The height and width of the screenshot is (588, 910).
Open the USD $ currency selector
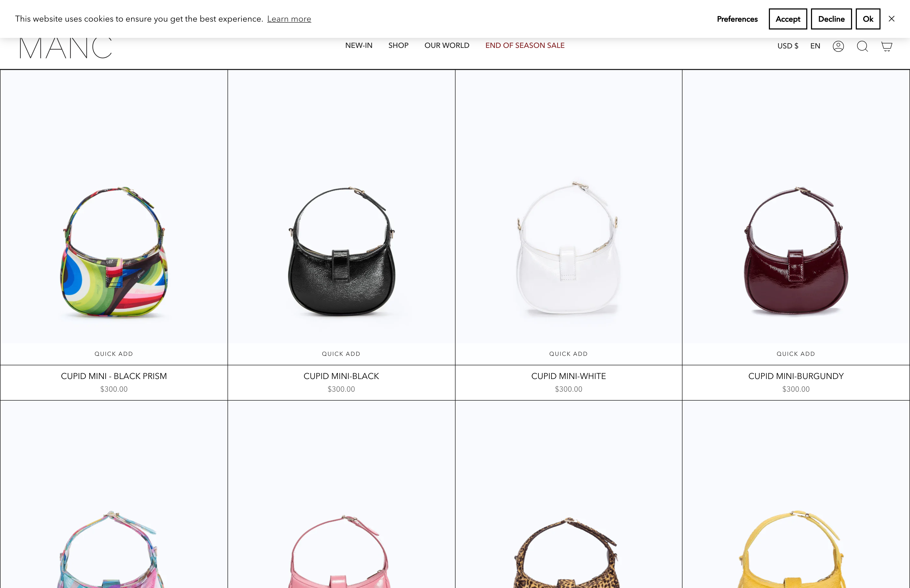[x=787, y=46]
